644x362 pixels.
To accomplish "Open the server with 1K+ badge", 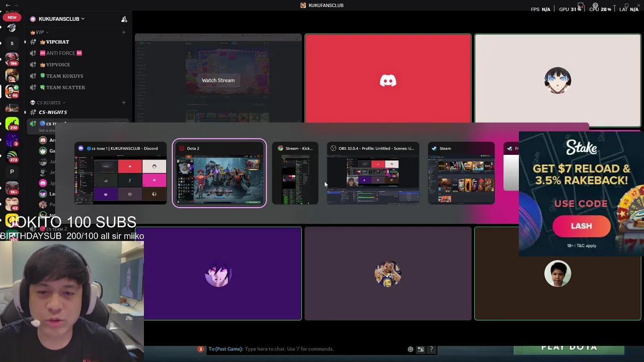I will (12, 188).
